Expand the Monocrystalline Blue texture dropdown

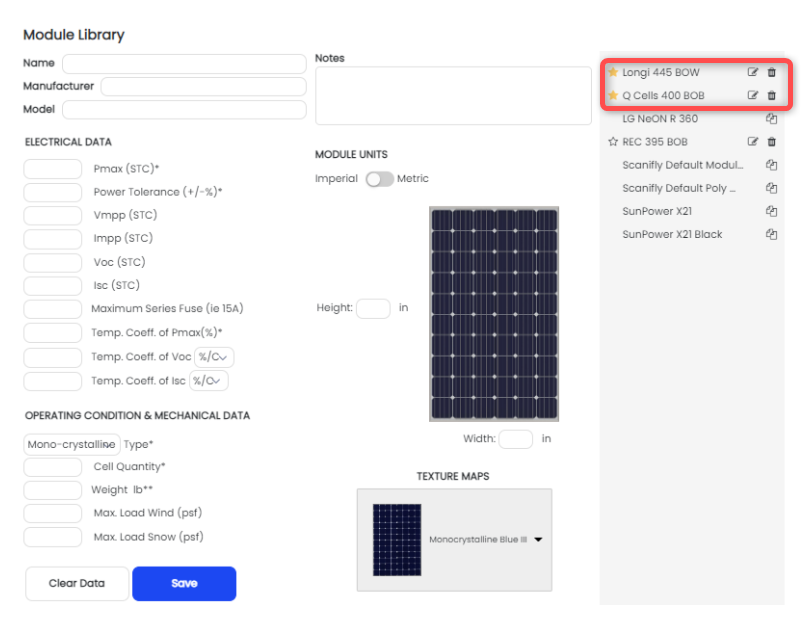(x=538, y=539)
